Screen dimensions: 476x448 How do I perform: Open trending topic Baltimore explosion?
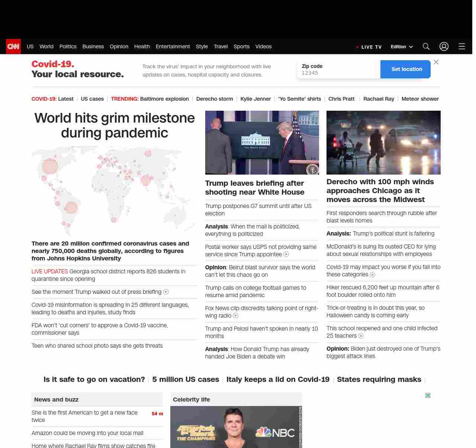[x=164, y=99]
